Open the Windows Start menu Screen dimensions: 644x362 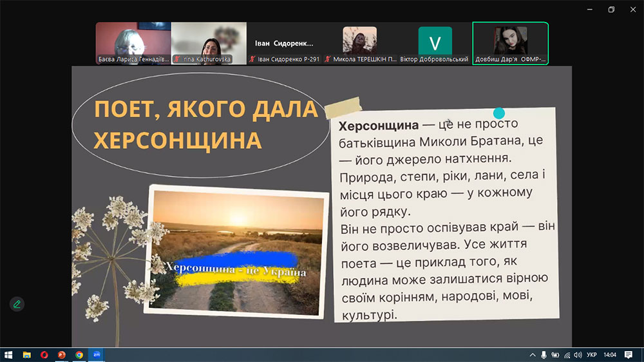tap(8, 355)
